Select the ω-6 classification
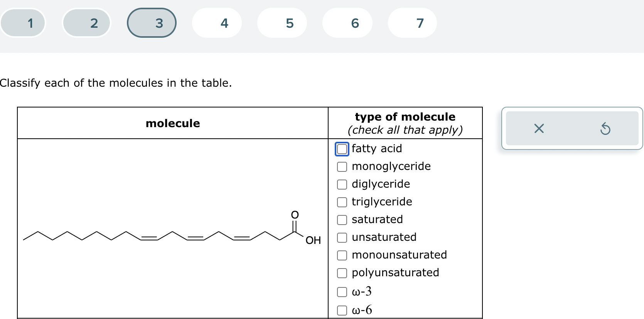 342,309
